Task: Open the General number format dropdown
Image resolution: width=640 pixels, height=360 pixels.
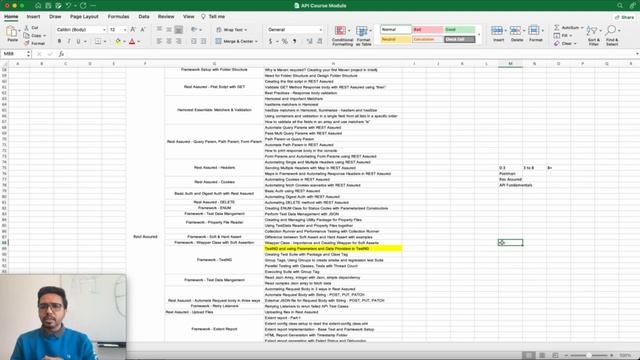Action: [x=320, y=30]
